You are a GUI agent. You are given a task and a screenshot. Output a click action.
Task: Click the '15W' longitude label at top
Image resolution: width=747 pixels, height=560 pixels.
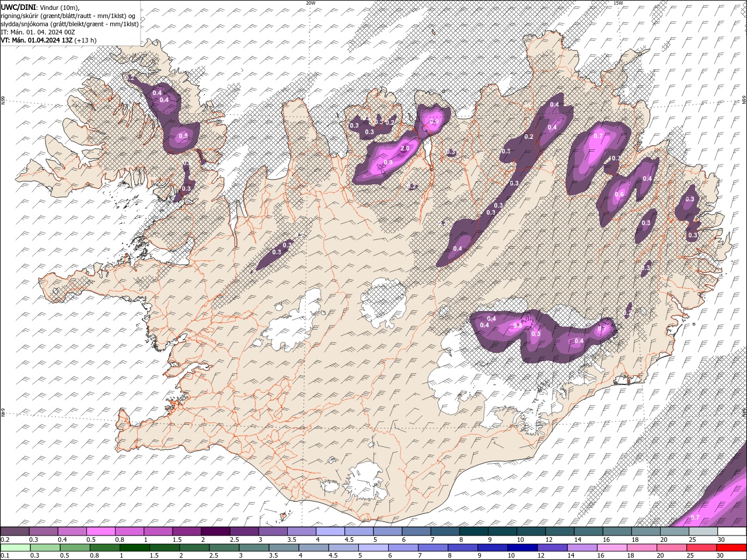click(618, 3)
